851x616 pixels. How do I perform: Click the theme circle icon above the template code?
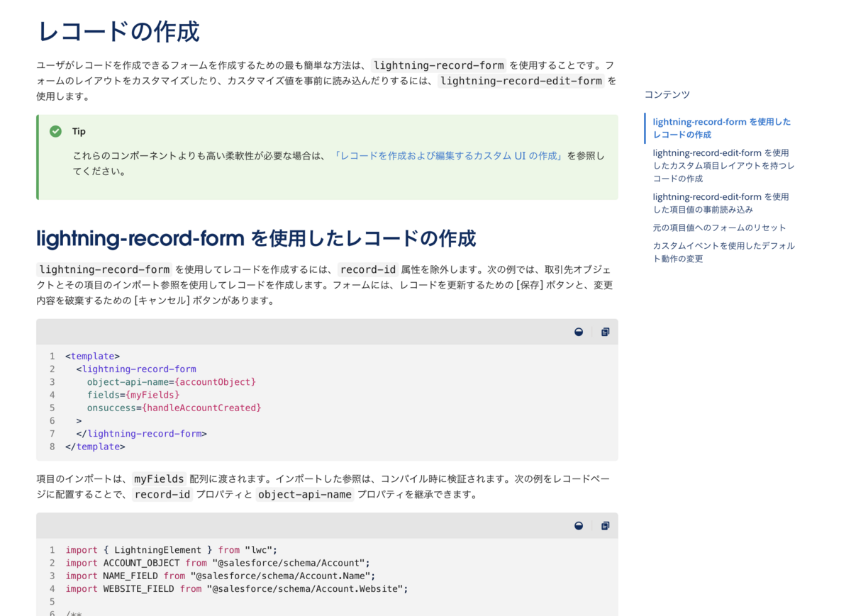click(x=579, y=332)
